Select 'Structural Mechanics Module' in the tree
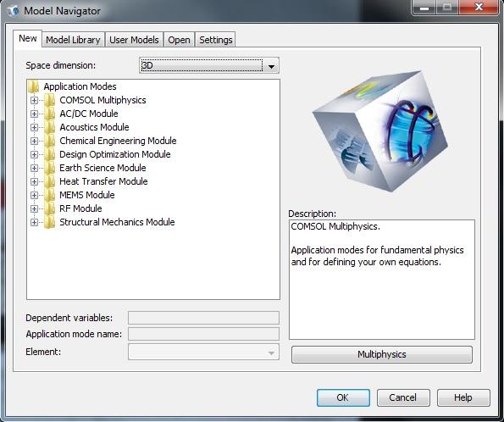 (x=117, y=222)
